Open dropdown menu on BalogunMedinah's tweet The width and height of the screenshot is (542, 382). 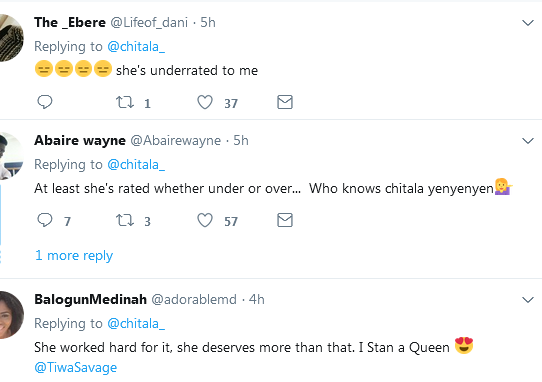coord(528,300)
